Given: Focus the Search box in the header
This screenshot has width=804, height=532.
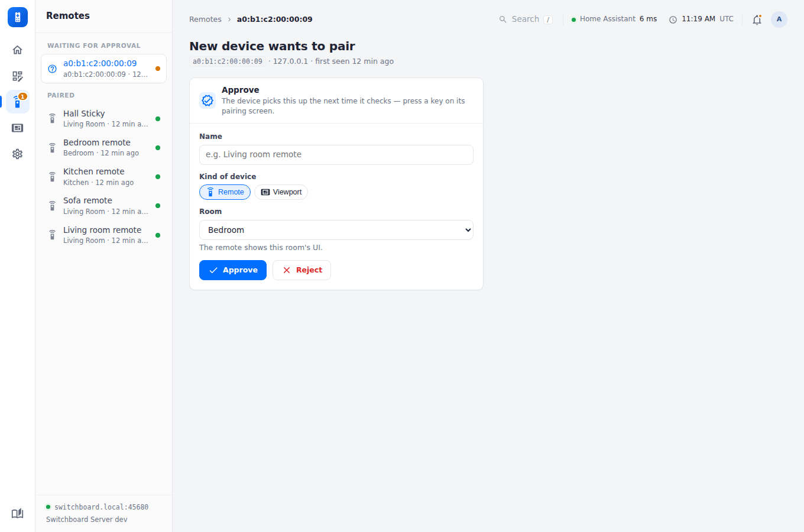Looking at the screenshot, I should pyautogui.click(x=526, y=20).
